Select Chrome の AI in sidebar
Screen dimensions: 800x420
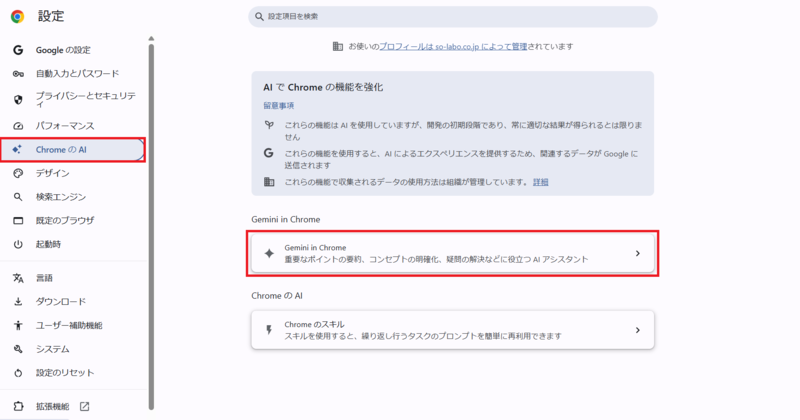click(x=73, y=150)
